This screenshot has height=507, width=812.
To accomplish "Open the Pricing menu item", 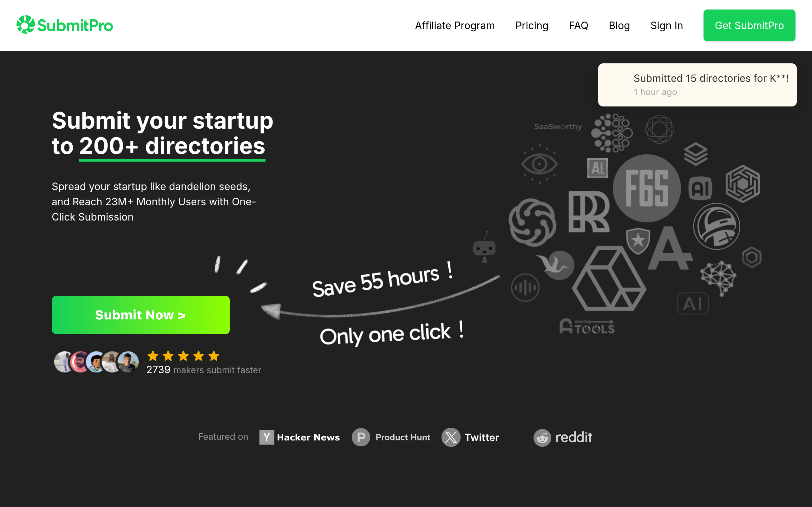I will click(x=532, y=25).
